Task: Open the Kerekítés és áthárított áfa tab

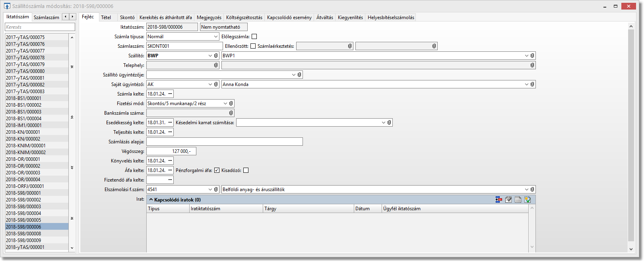Action: click(x=166, y=18)
